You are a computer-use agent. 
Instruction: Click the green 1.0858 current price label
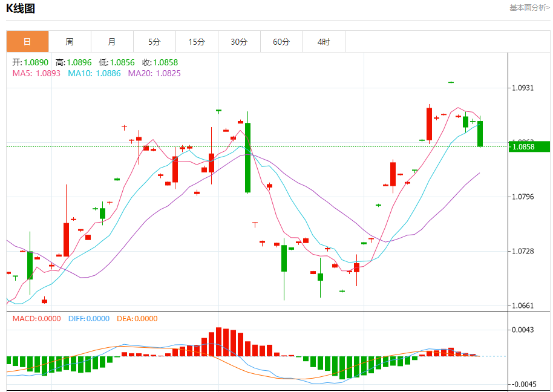tap(529, 146)
